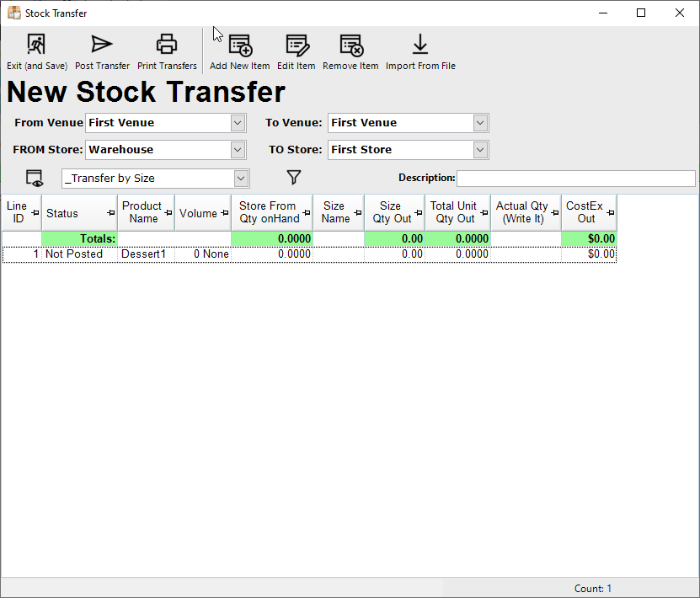Click into the Description text field
Viewport: 700px width, 598px height.
pos(575,179)
